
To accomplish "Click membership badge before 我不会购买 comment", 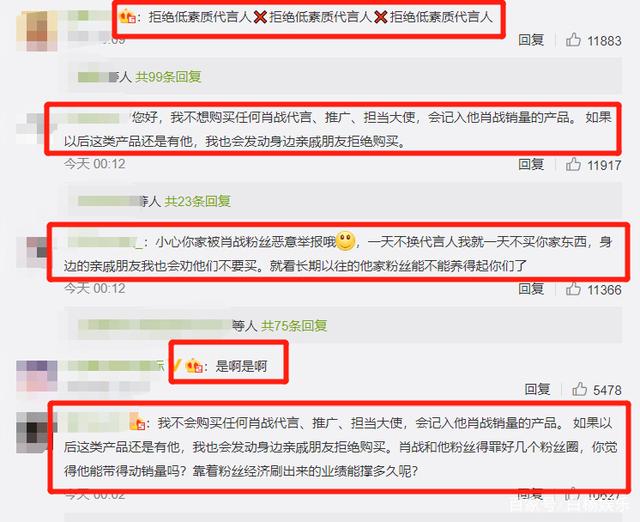I will pos(137,422).
